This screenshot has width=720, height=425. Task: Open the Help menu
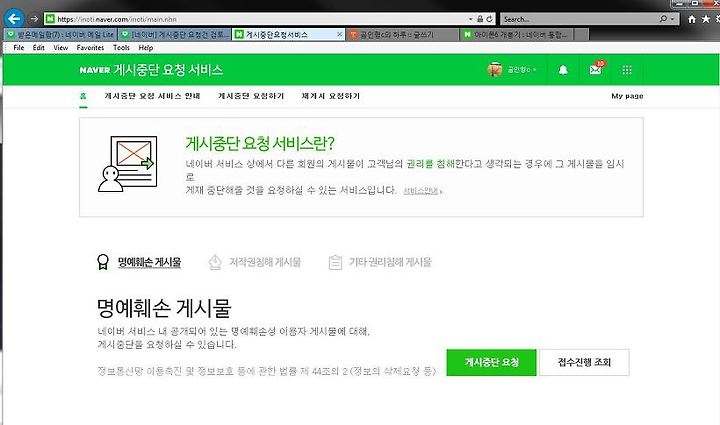146,48
